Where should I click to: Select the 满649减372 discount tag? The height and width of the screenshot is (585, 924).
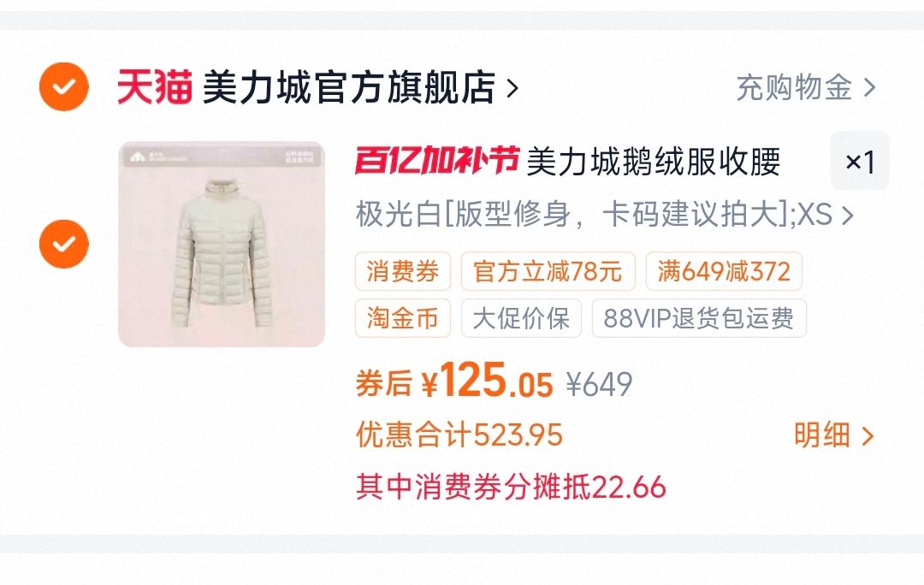pos(724,271)
